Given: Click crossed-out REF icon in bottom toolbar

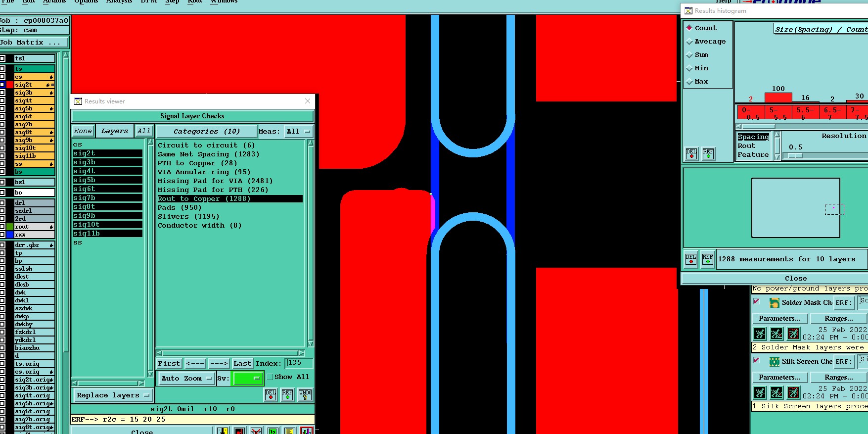Looking at the screenshot, I should (256, 431).
